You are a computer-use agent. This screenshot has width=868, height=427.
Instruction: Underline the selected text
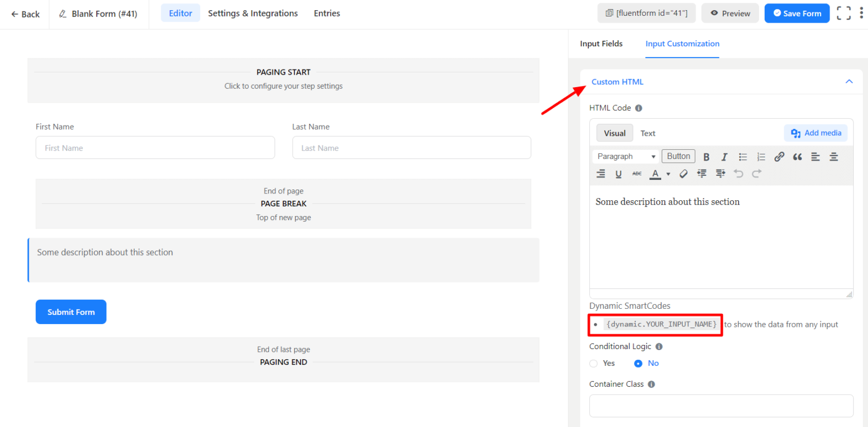(618, 174)
